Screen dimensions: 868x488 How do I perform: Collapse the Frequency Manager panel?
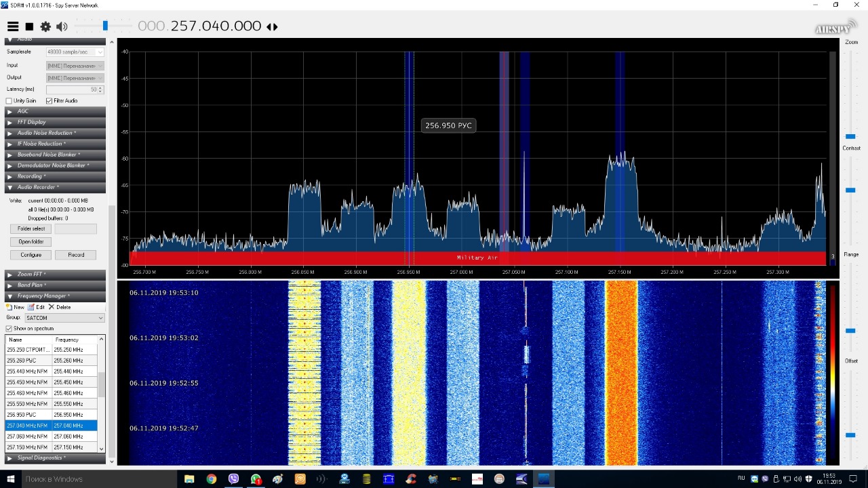point(55,296)
